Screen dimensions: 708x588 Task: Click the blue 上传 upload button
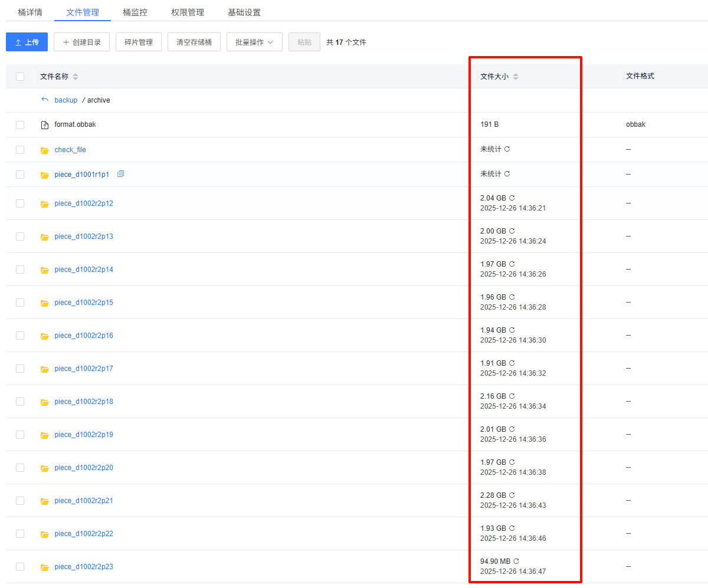pos(27,42)
